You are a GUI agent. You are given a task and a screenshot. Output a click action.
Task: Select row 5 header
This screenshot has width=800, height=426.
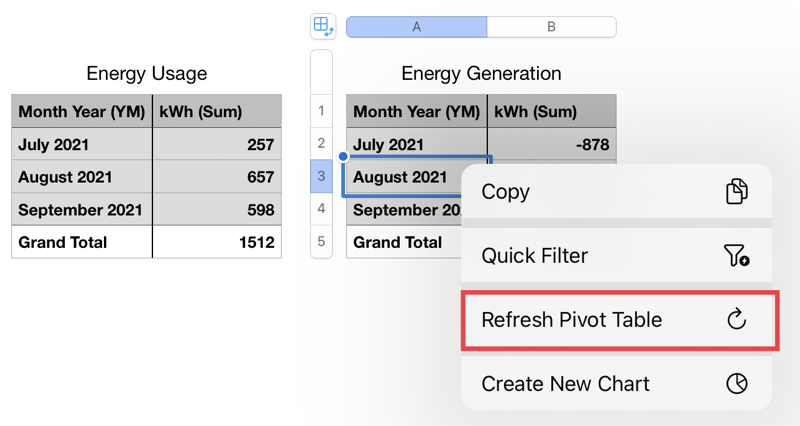click(x=321, y=242)
